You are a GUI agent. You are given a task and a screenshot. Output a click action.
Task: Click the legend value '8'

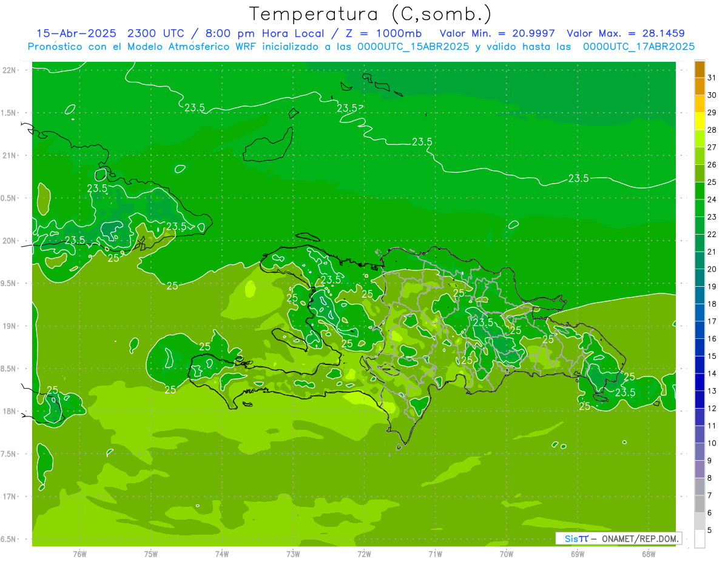[709, 478]
